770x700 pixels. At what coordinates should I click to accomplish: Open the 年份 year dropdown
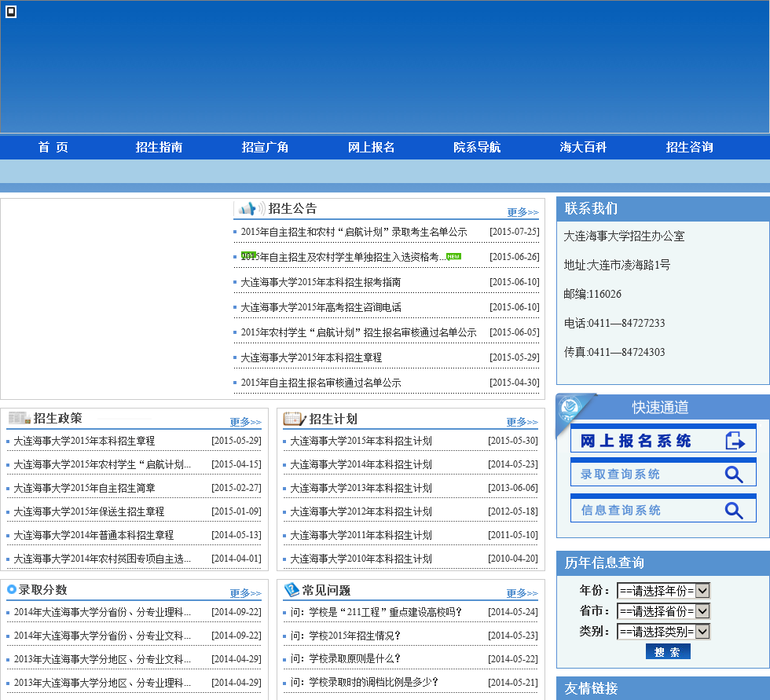tap(663, 590)
